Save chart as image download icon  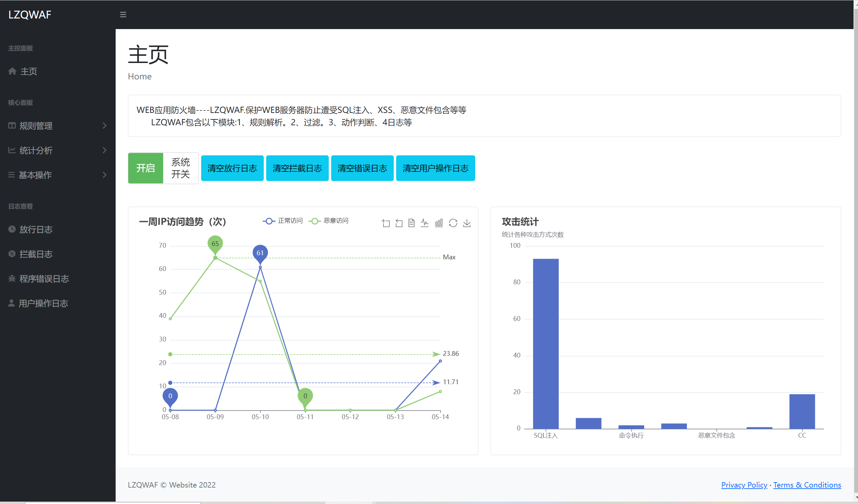click(x=467, y=223)
